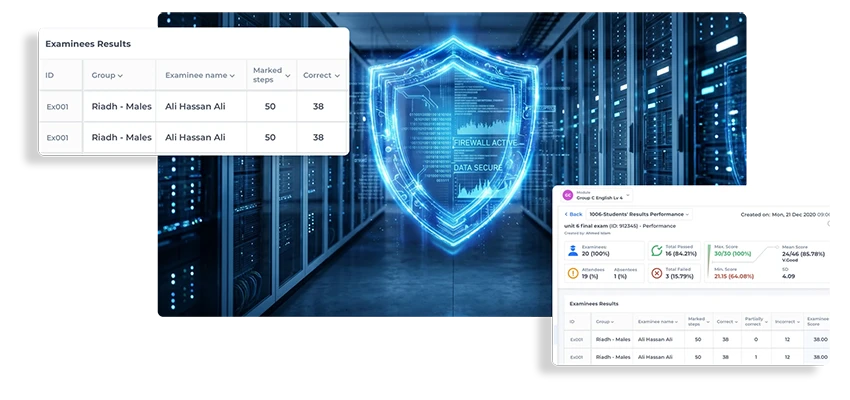Sort by Correct in the performance report table
Image resolution: width=850 pixels, height=400 pixels.
(727, 322)
